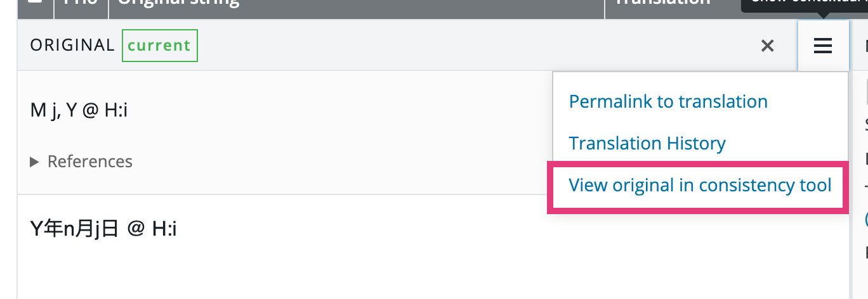Screen dimensions: 868x299
Task: Click the blank header area left of the X icon
Action: (x=476, y=46)
